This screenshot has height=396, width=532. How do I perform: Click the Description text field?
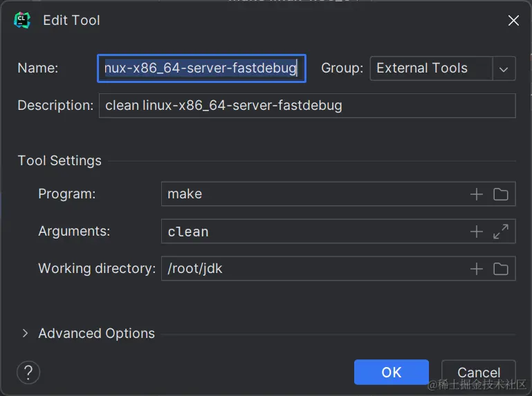pos(306,106)
